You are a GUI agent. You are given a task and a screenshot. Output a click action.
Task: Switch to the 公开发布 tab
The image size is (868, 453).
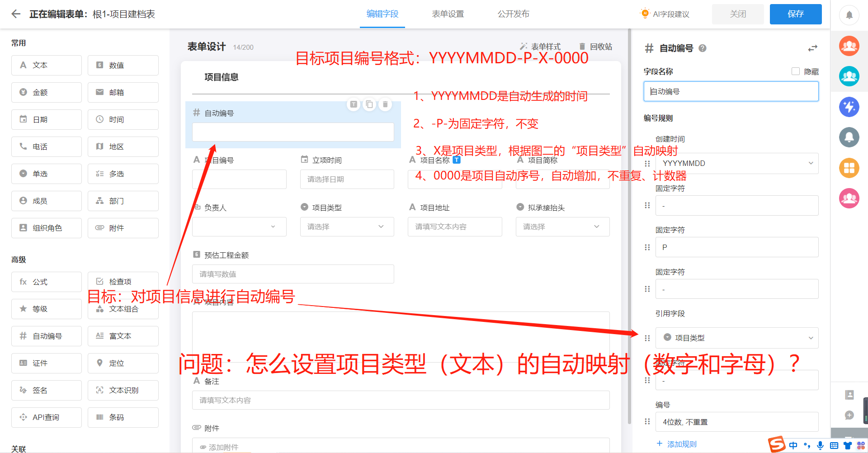(514, 14)
